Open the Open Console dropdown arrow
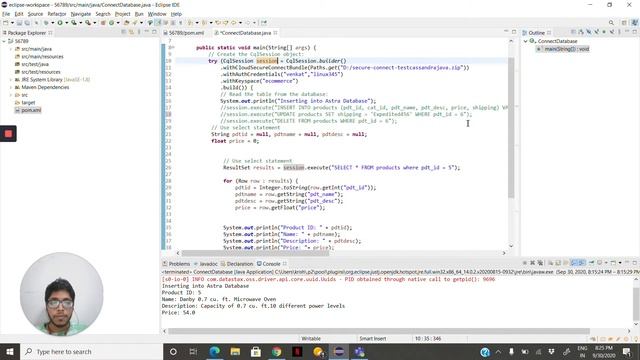The width and height of the screenshot is (640, 360). click(x=620, y=263)
